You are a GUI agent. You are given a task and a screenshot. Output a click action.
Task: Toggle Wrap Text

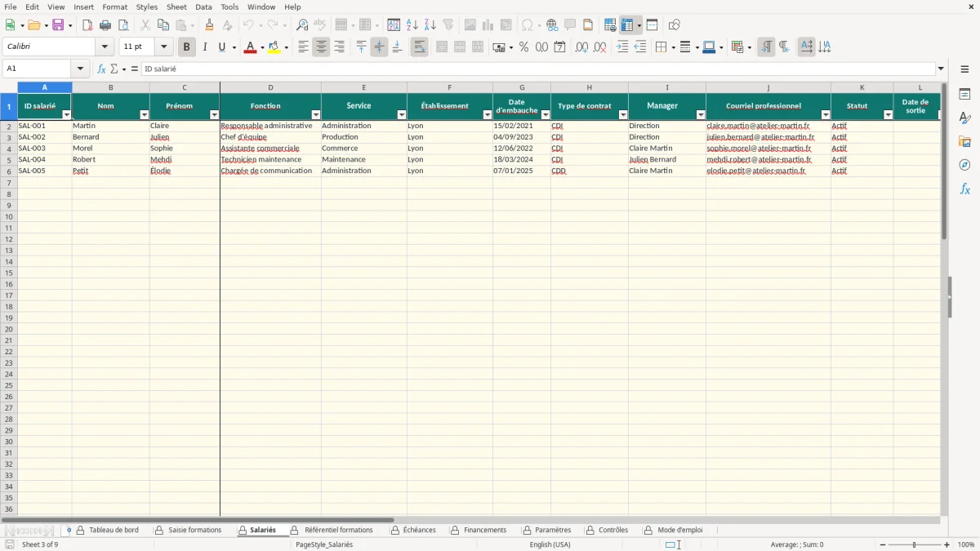[x=419, y=47]
